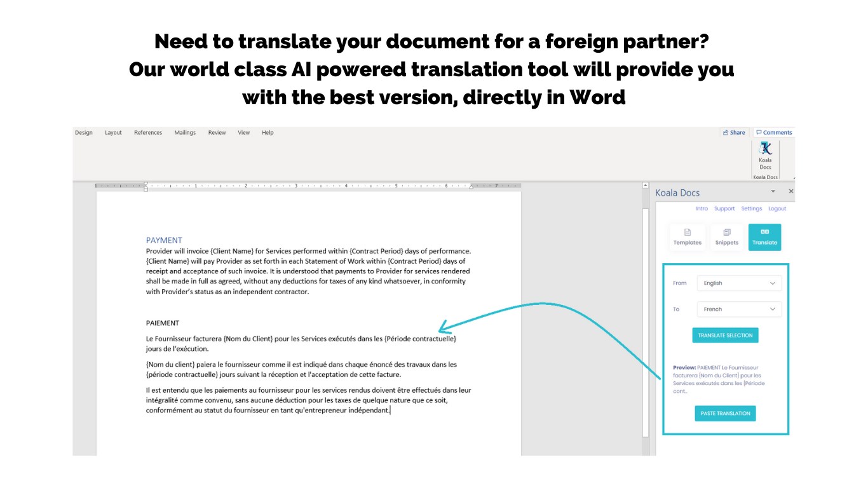This screenshot has width=868, height=488.
Task: Click the English paragraph starting "Provider will invoice"
Action: (309, 271)
